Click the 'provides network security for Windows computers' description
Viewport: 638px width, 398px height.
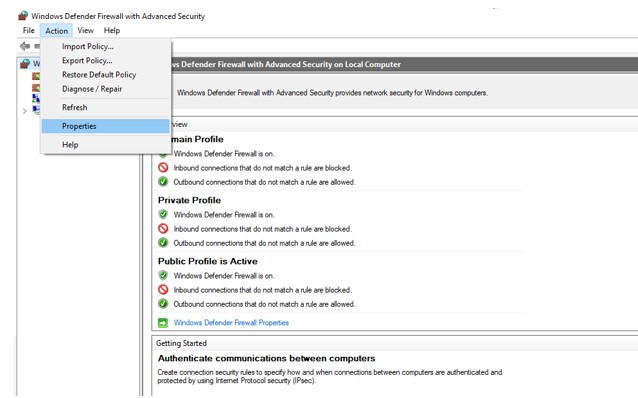(332, 93)
